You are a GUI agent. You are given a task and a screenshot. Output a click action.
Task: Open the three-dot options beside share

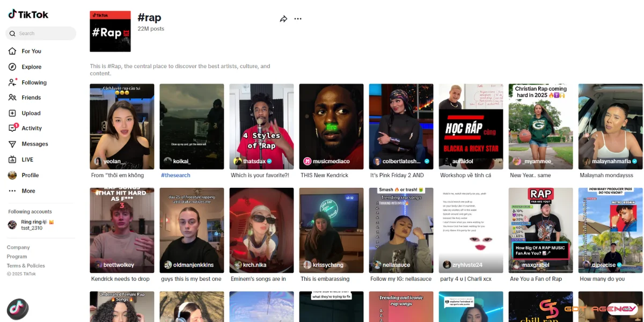pos(298,19)
